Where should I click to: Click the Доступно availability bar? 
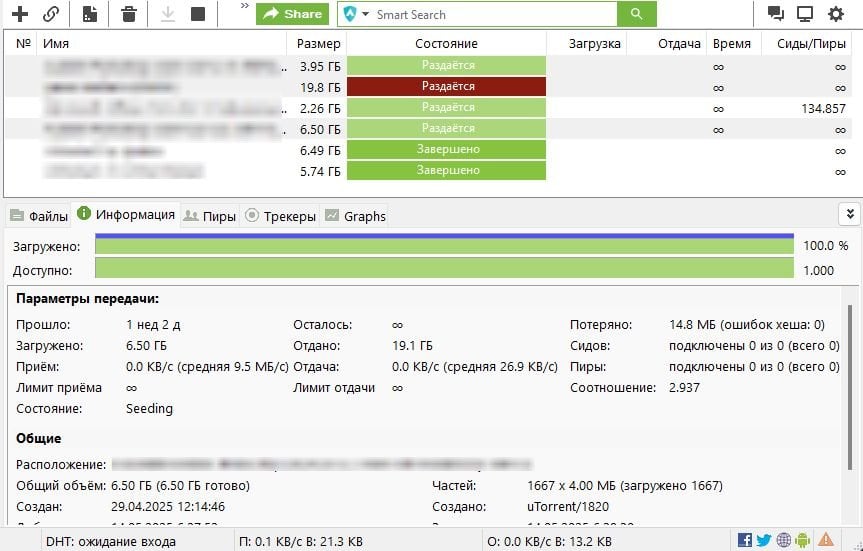[x=444, y=269]
